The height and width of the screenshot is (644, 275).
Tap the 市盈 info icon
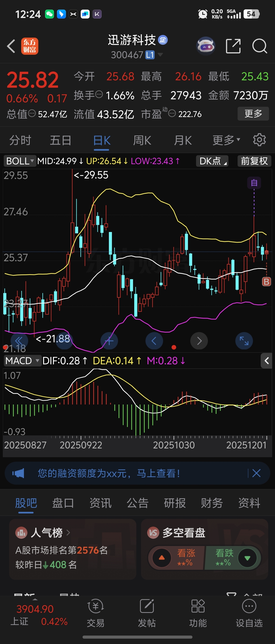click(172, 114)
